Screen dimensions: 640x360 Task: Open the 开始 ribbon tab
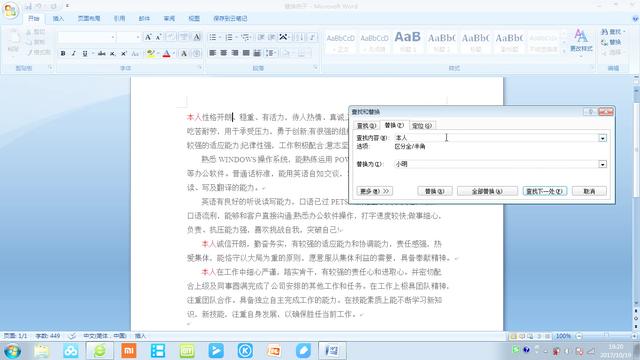[33, 18]
